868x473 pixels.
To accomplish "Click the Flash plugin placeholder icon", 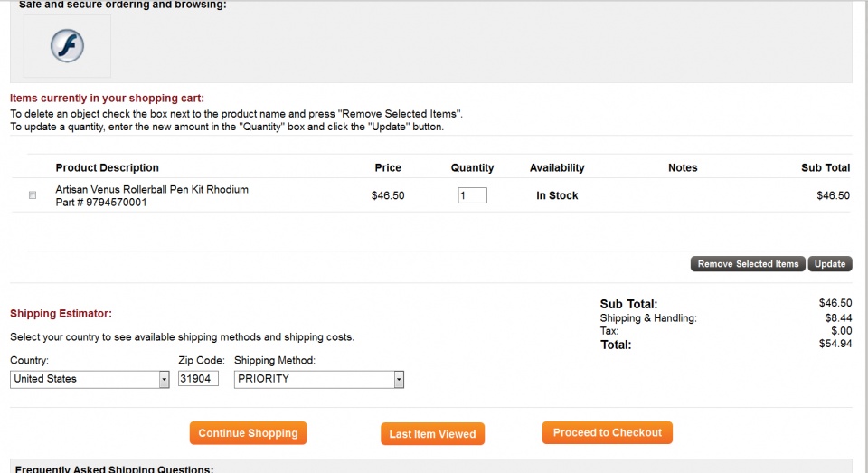I will tap(66, 45).
